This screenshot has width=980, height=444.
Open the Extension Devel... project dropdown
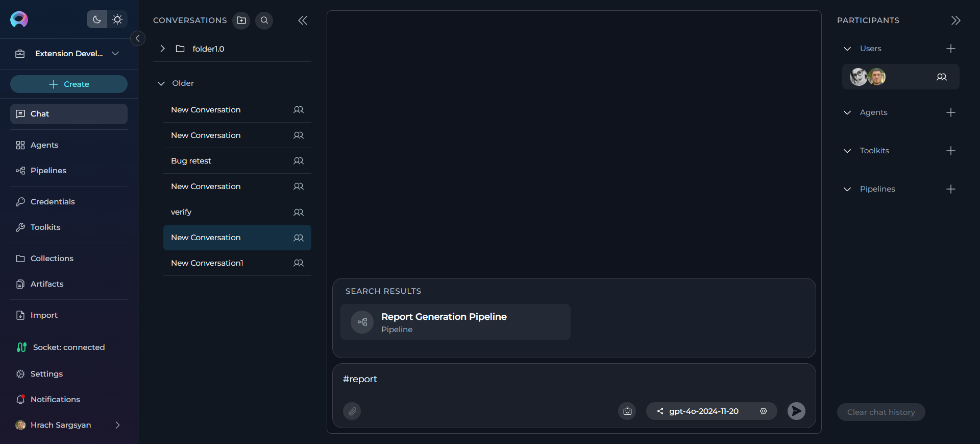pos(69,54)
